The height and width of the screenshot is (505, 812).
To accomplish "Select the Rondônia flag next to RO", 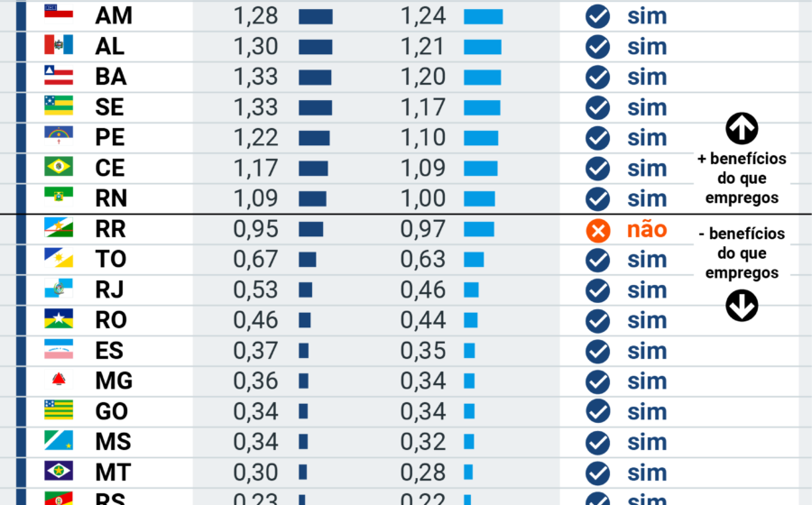I will tap(59, 318).
